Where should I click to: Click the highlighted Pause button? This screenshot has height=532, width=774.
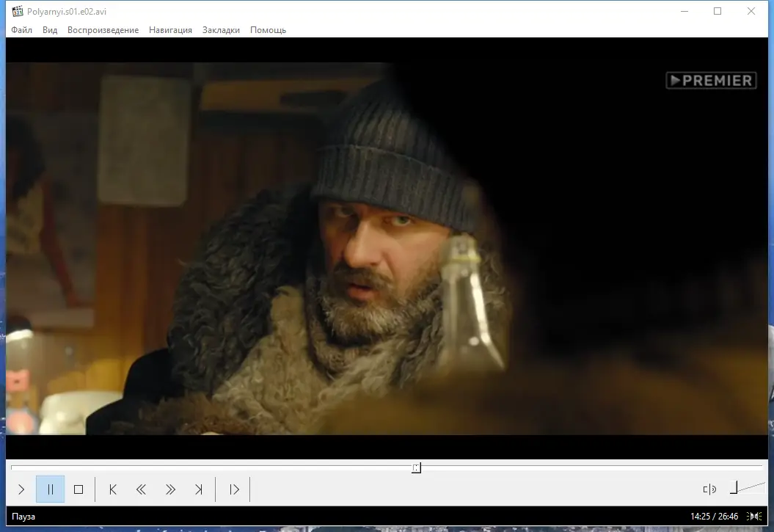[x=51, y=489]
